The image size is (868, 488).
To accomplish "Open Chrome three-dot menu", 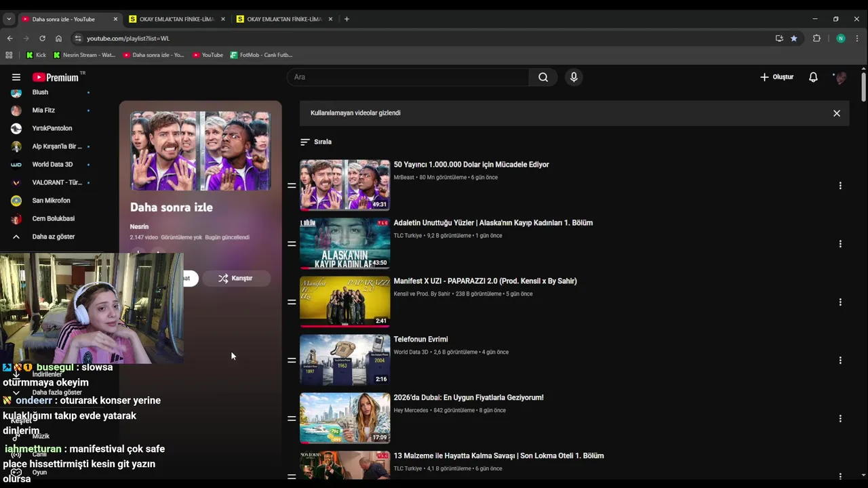I will pyautogui.click(x=858, y=39).
